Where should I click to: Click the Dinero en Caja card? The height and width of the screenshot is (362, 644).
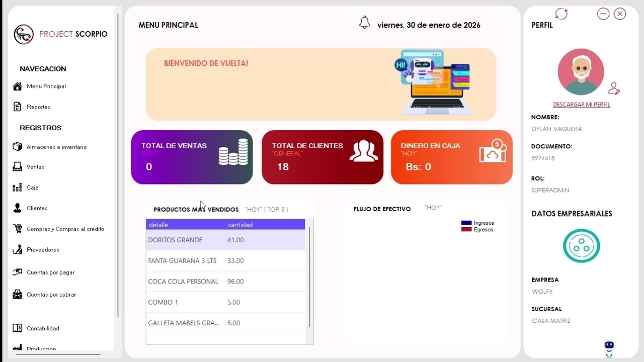pyautogui.click(x=452, y=157)
